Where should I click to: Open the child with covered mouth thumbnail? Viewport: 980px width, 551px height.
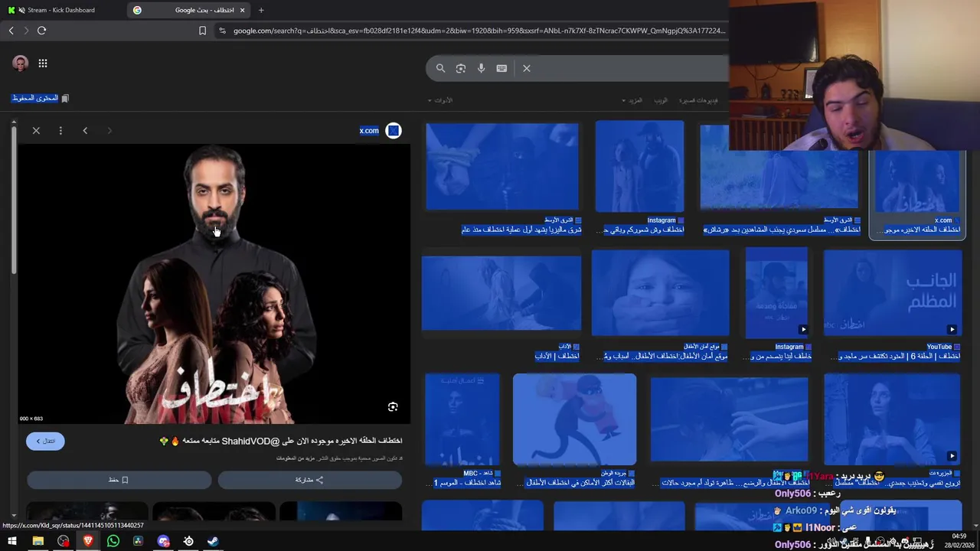tap(660, 292)
